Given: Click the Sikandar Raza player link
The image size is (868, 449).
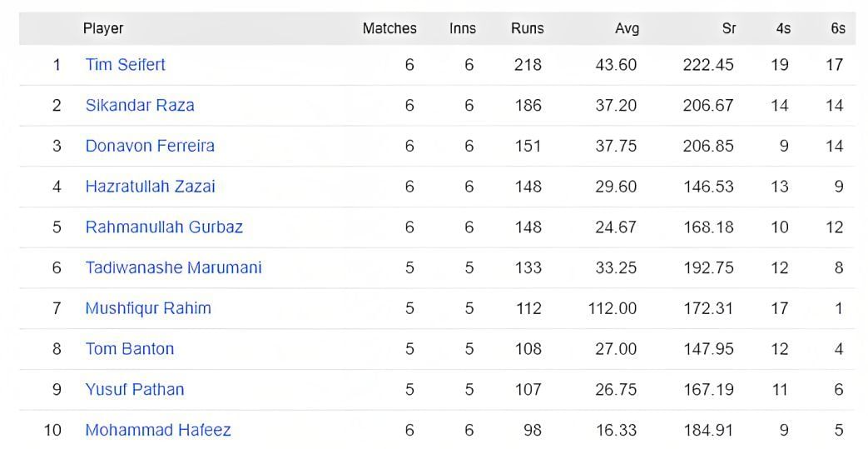Looking at the screenshot, I should [140, 106].
